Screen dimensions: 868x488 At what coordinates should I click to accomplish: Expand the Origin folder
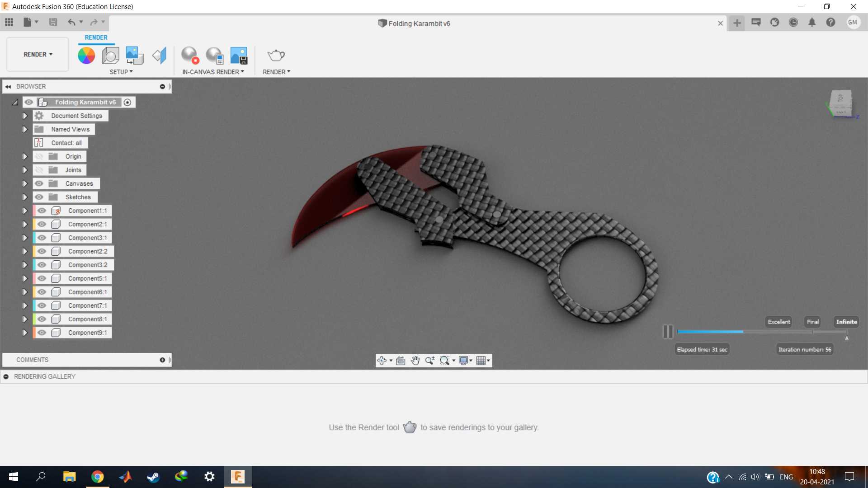pyautogui.click(x=25, y=156)
